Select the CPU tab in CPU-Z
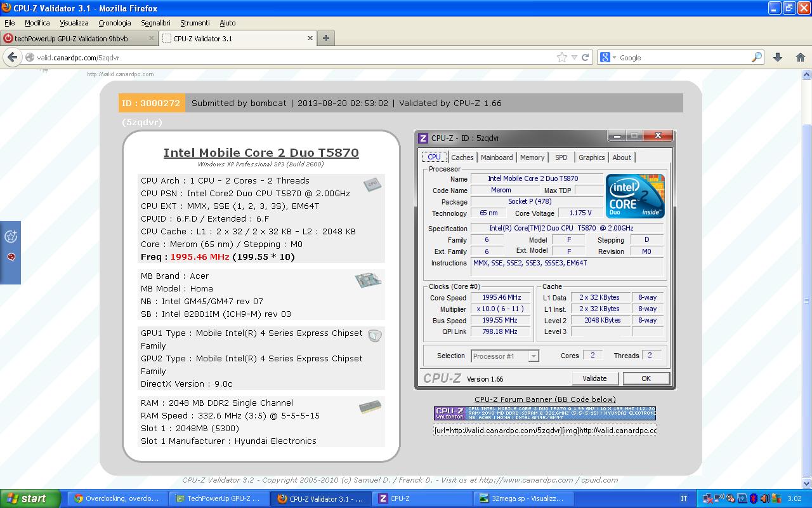 434,157
